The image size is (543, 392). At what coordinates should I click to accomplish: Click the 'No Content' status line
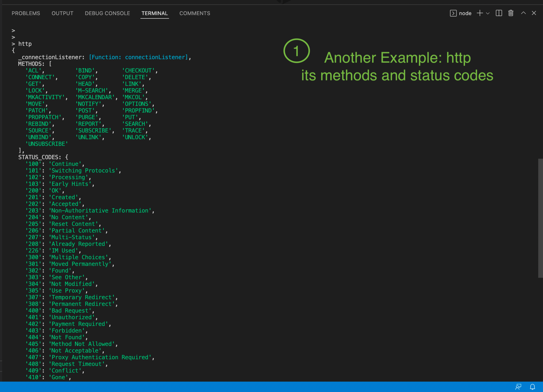point(58,217)
